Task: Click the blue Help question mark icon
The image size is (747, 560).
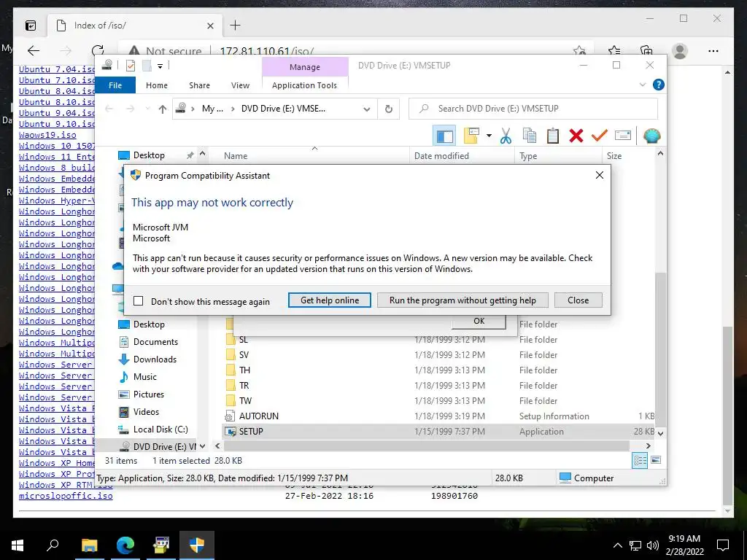Action: 659,85
